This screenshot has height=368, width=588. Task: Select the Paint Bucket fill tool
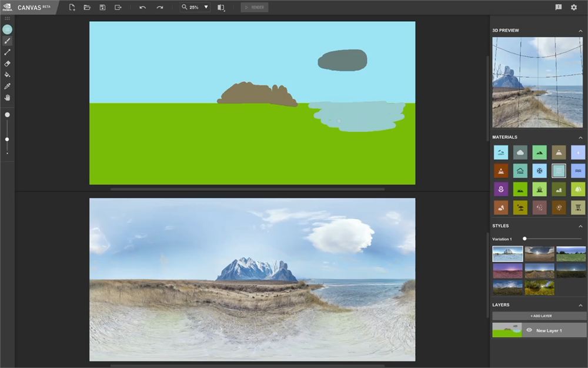click(7, 75)
